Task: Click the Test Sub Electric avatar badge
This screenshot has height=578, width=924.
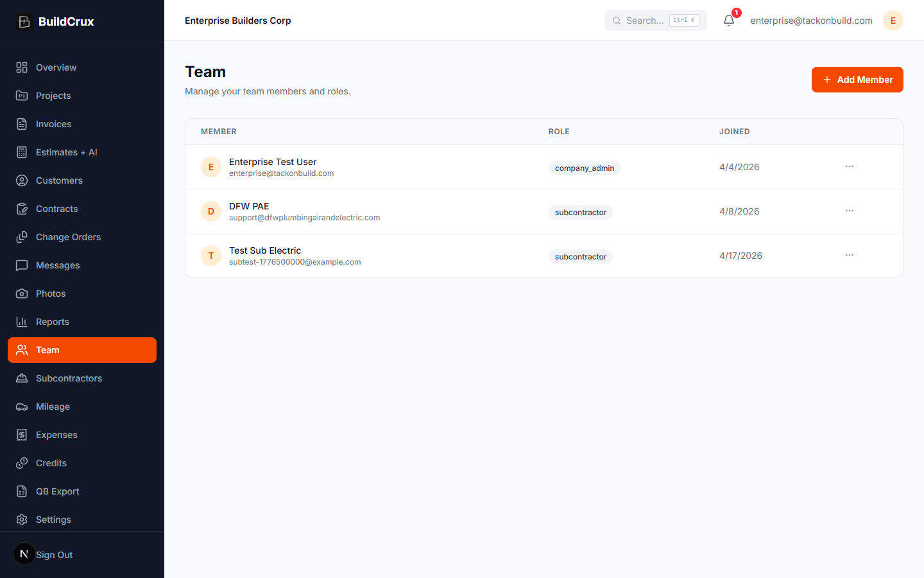Action: (x=211, y=256)
